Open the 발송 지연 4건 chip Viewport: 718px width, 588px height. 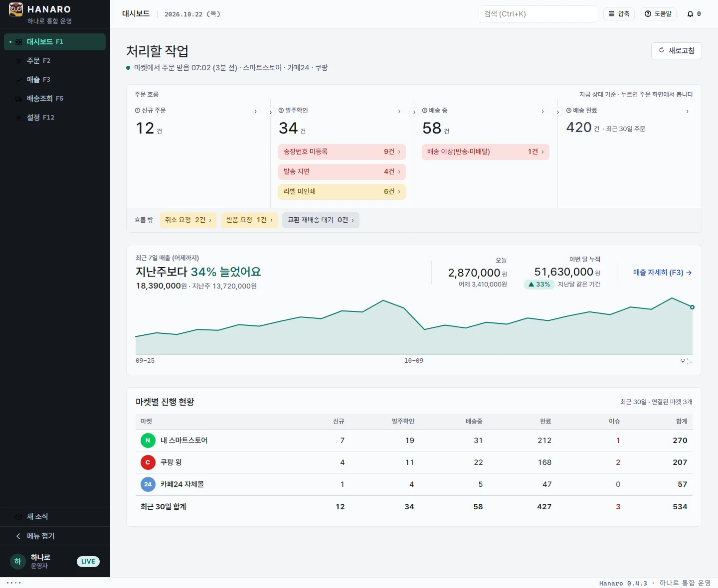click(x=342, y=172)
